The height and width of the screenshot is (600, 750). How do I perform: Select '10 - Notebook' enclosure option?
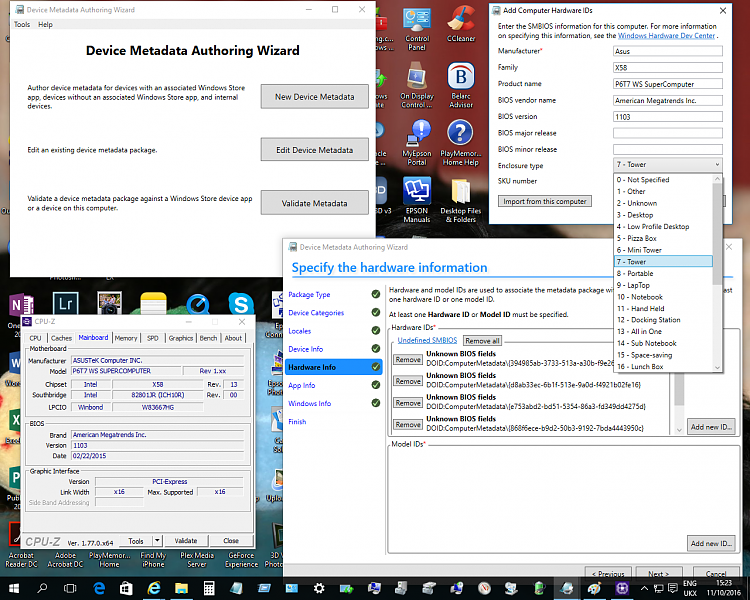(663, 297)
